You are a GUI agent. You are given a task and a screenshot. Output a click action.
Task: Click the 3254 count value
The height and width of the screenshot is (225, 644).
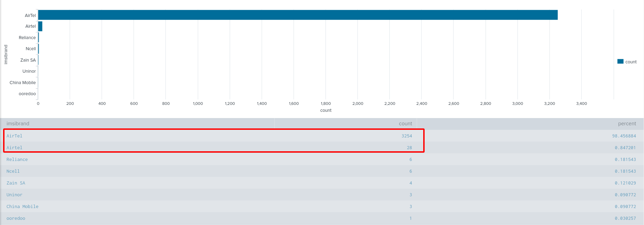407,136
